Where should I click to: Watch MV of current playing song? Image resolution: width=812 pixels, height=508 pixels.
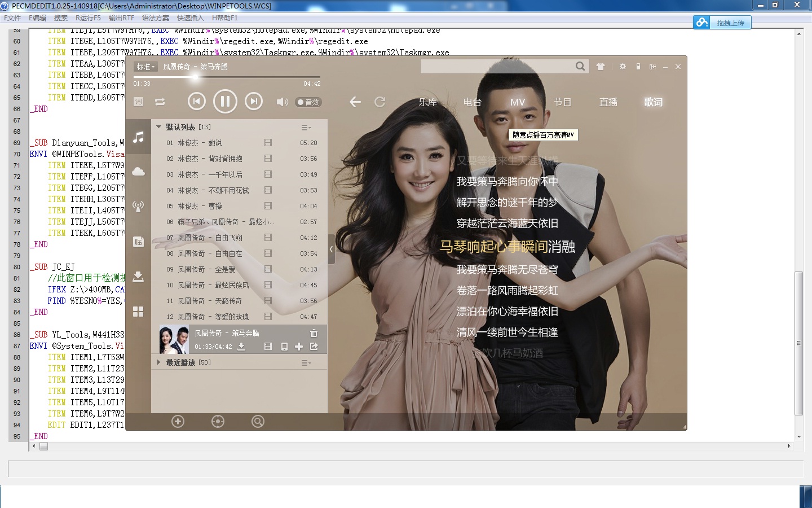click(x=268, y=347)
